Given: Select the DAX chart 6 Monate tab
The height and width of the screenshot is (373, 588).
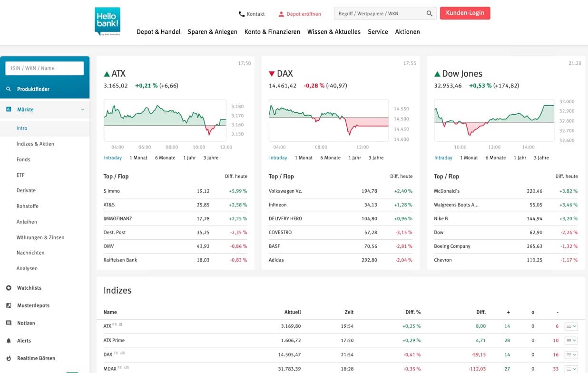Looking at the screenshot, I should click(x=330, y=158).
